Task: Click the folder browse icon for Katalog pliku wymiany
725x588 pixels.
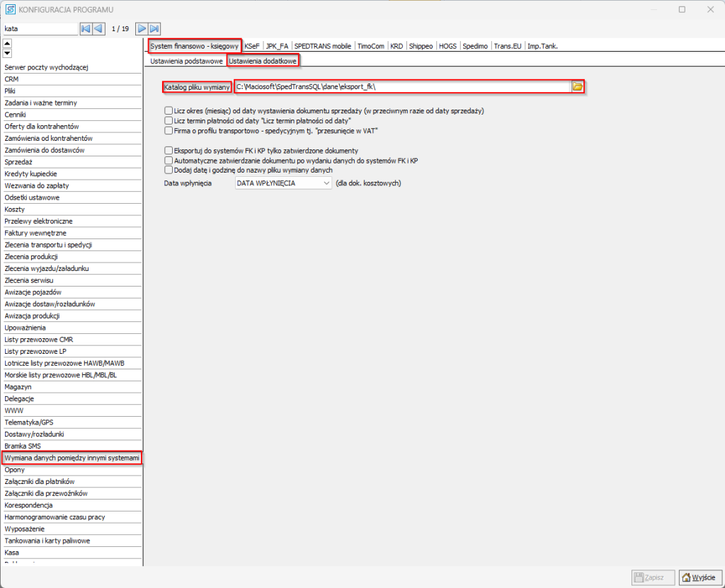Action: 578,86
